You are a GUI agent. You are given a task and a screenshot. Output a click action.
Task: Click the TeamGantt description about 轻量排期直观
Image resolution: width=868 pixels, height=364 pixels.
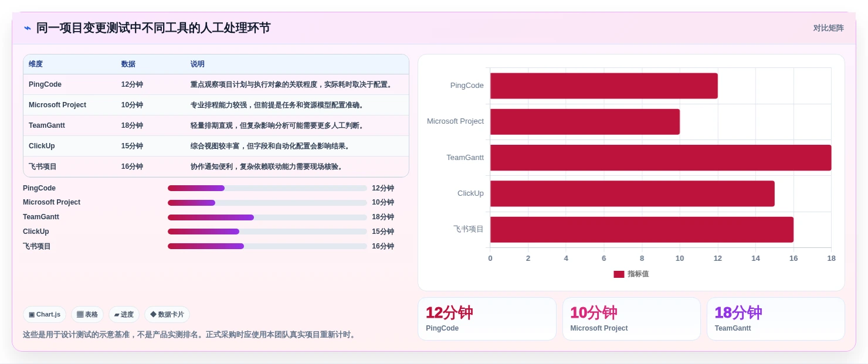click(279, 125)
